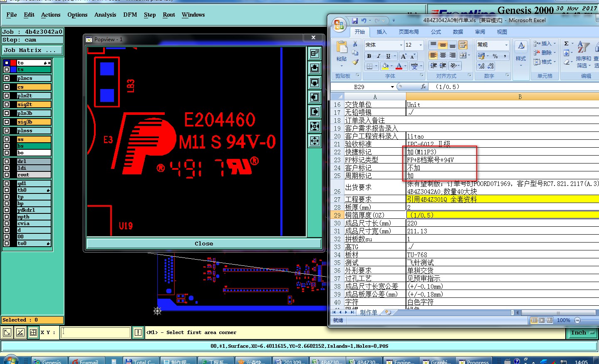The width and height of the screenshot is (599, 364).
Task: Click the AutoSum sigma icon
Action: 566,44
